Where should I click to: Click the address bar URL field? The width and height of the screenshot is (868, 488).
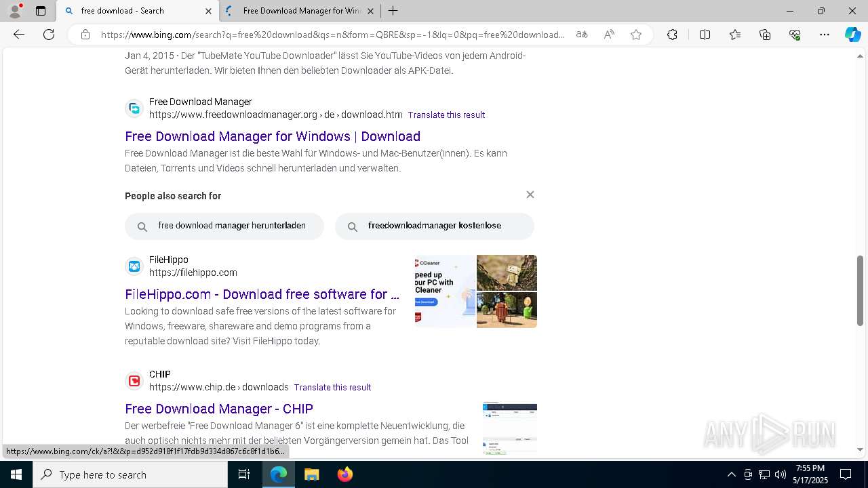tap(332, 35)
